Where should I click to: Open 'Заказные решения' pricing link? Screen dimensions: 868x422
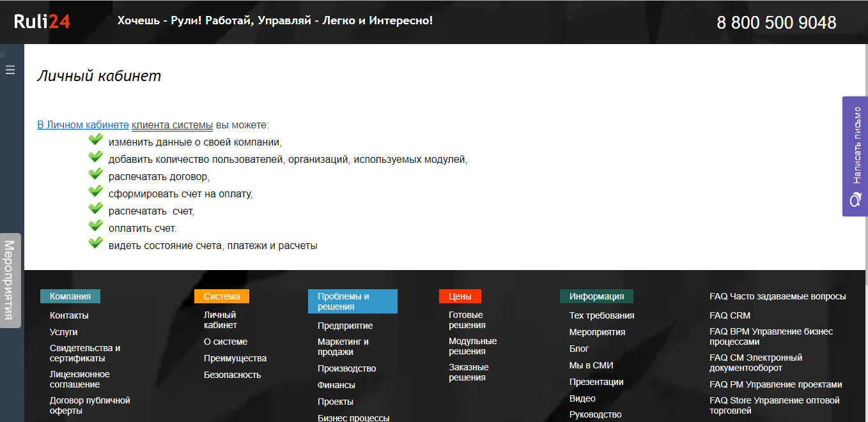pyautogui.click(x=469, y=372)
